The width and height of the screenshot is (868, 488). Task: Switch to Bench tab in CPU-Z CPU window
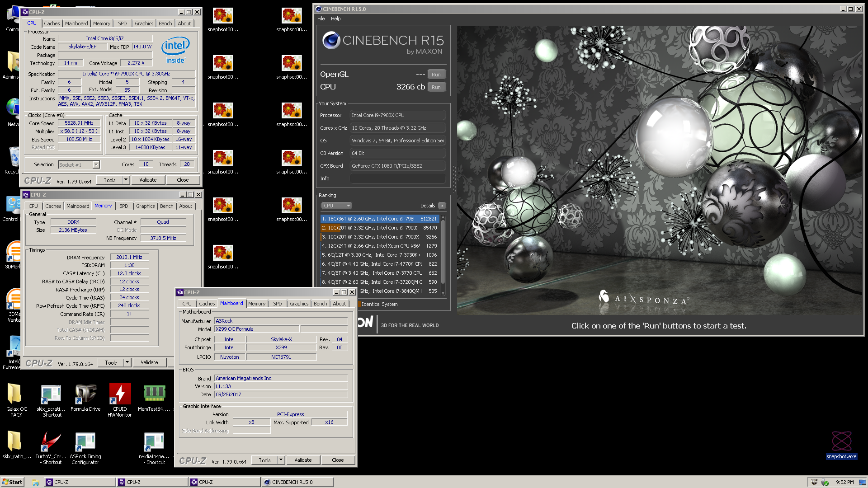click(x=165, y=23)
